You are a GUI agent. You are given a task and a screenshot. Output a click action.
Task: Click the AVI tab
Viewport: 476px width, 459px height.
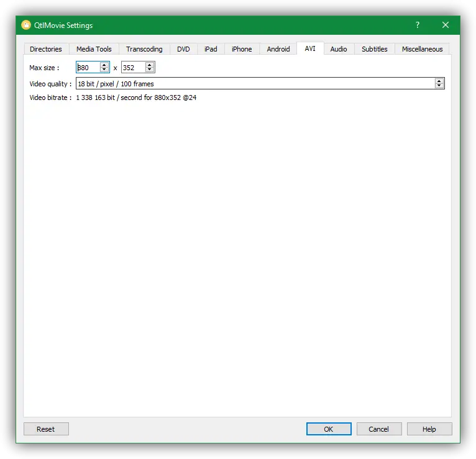[310, 48]
